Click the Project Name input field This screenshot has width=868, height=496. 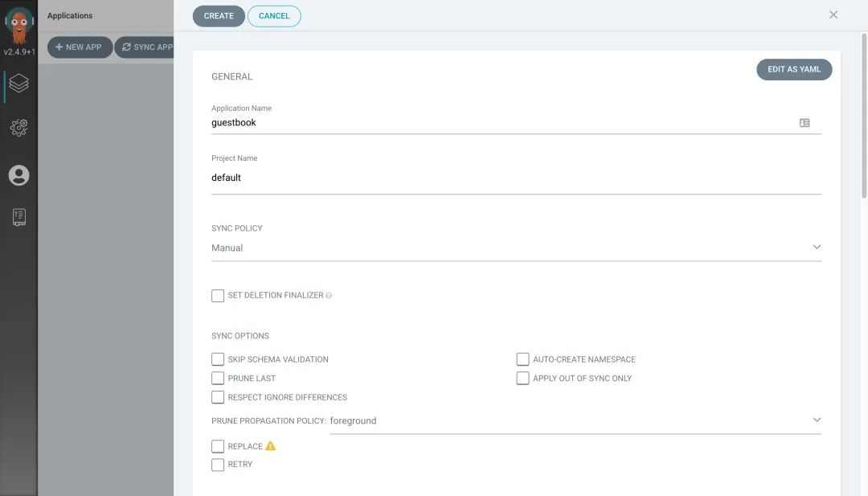pyautogui.click(x=516, y=178)
